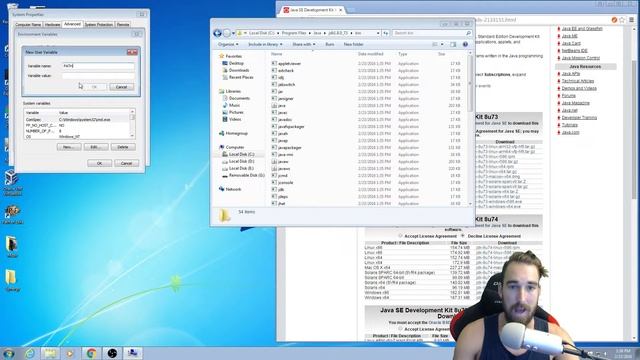Viewport: 640px width, 360px height.
Task: Open recent pages dropdown beside Forward arrow
Action: coord(233,33)
